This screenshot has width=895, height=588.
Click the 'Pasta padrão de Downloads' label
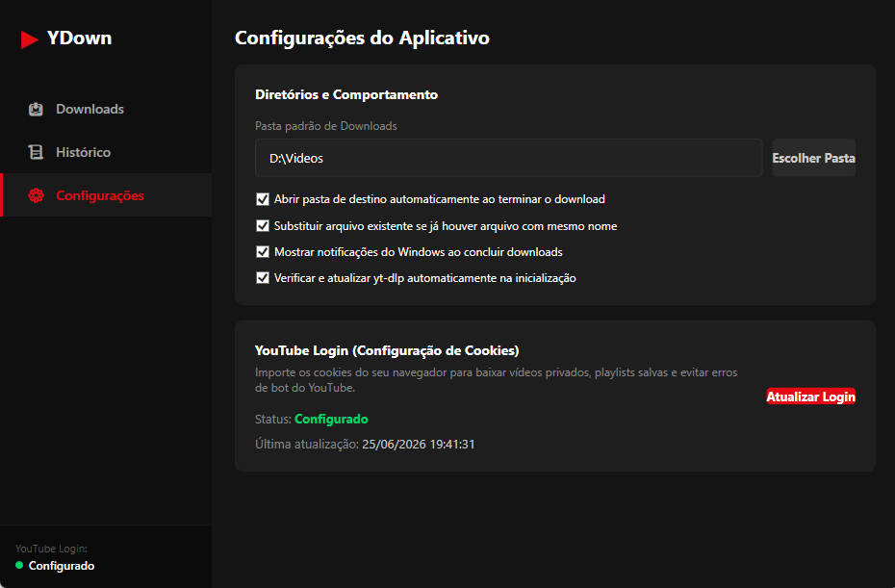(326, 126)
